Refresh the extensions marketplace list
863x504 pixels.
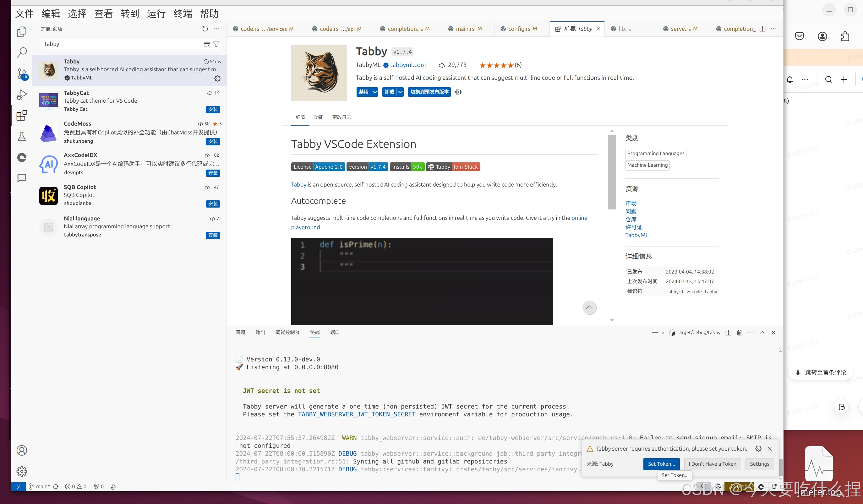coord(205,29)
